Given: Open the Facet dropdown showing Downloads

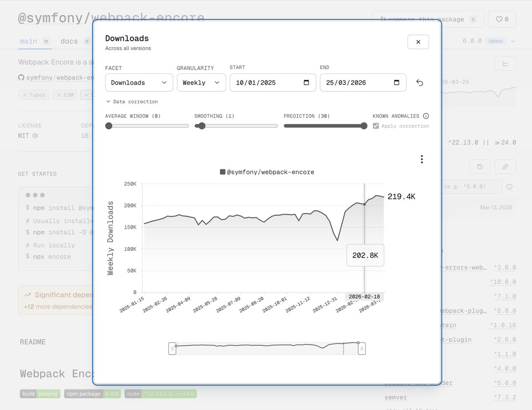Looking at the screenshot, I should click(x=139, y=82).
